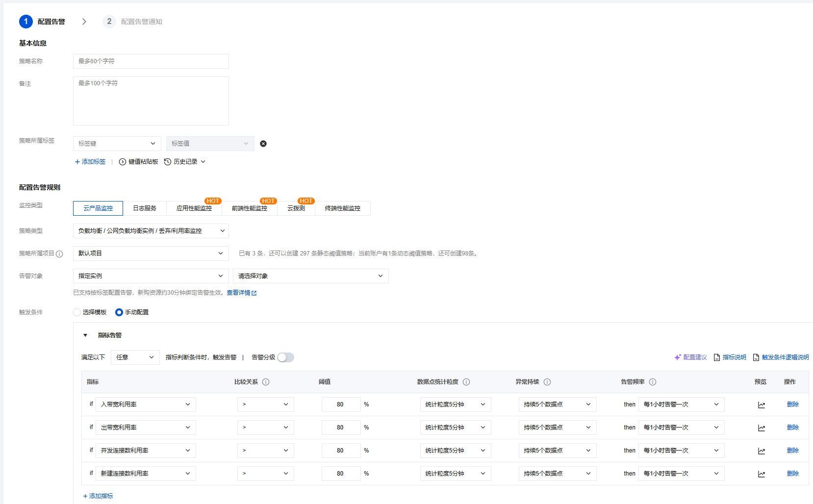Preview chart for 并发连接数利用率 row
The image size is (813, 504).
(762, 451)
